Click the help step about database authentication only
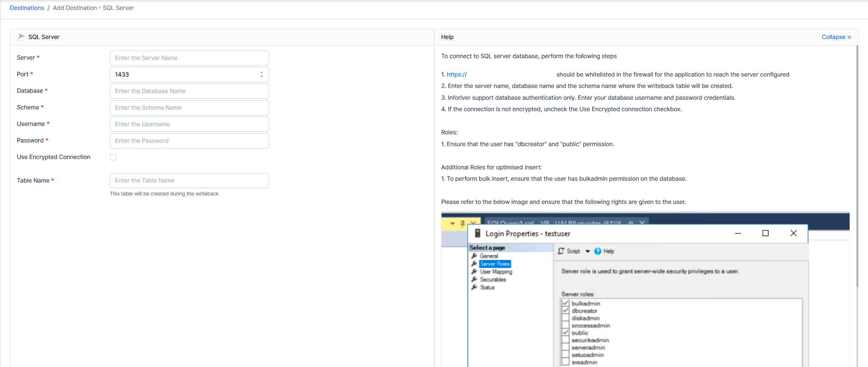This screenshot has height=367, width=868. pyautogui.click(x=588, y=98)
